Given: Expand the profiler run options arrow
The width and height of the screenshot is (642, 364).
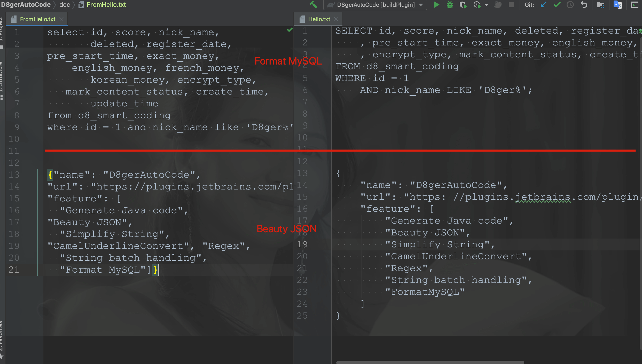Looking at the screenshot, I should click(x=487, y=5).
